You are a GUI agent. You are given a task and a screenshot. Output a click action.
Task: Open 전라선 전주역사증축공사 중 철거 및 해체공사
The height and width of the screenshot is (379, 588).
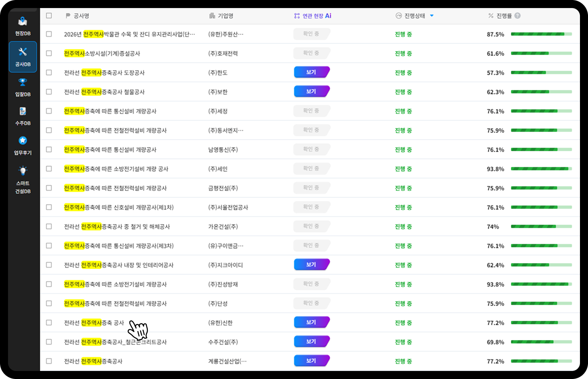[x=117, y=227]
